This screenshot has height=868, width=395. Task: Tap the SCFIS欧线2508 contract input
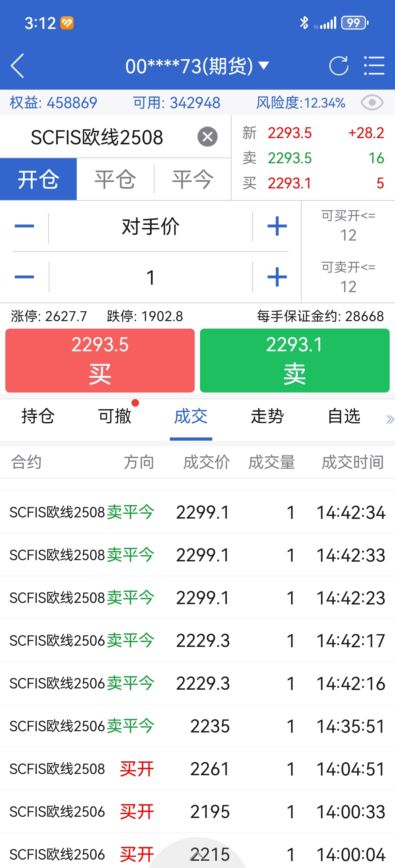(x=97, y=137)
